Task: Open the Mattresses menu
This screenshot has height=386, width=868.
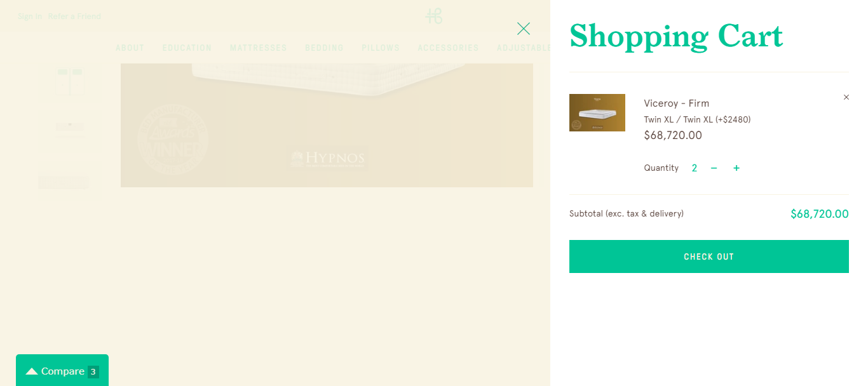Action: [259, 48]
